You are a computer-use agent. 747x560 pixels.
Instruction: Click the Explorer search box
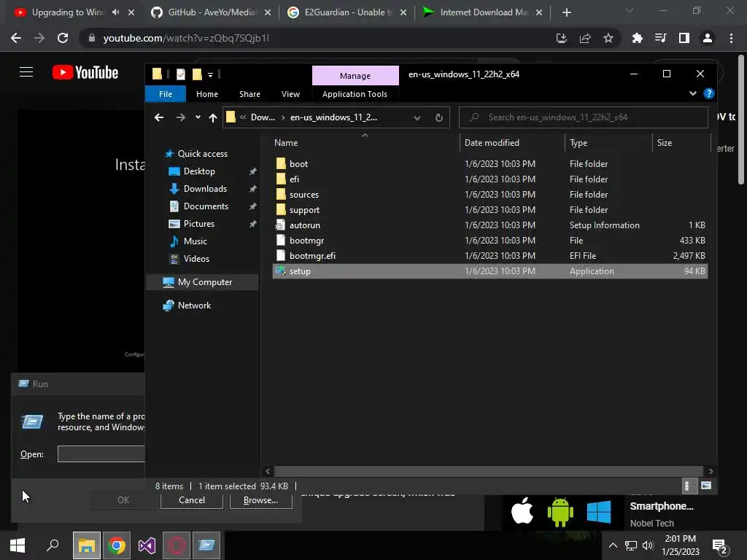tap(583, 117)
